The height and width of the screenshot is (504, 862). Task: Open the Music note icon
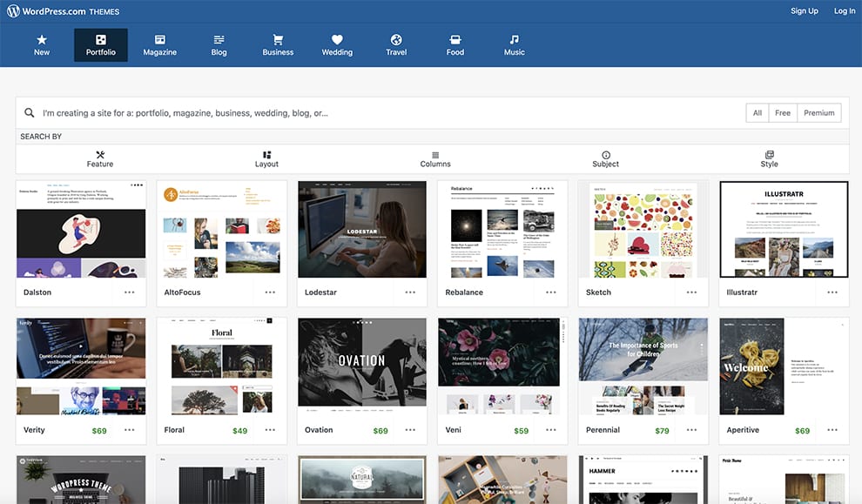514,39
